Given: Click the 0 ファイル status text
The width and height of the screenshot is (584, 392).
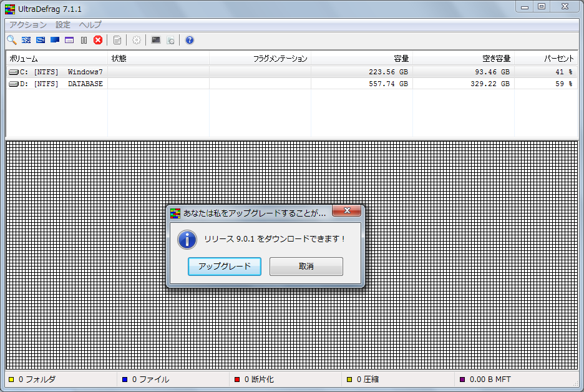Looking at the screenshot, I should click(150, 380).
